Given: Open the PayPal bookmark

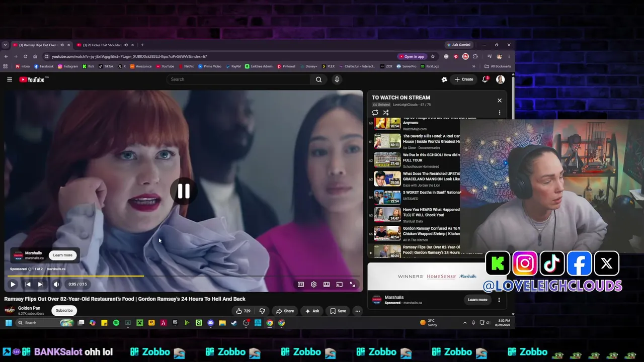Looking at the screenshot, I should (x=233, y=66).
